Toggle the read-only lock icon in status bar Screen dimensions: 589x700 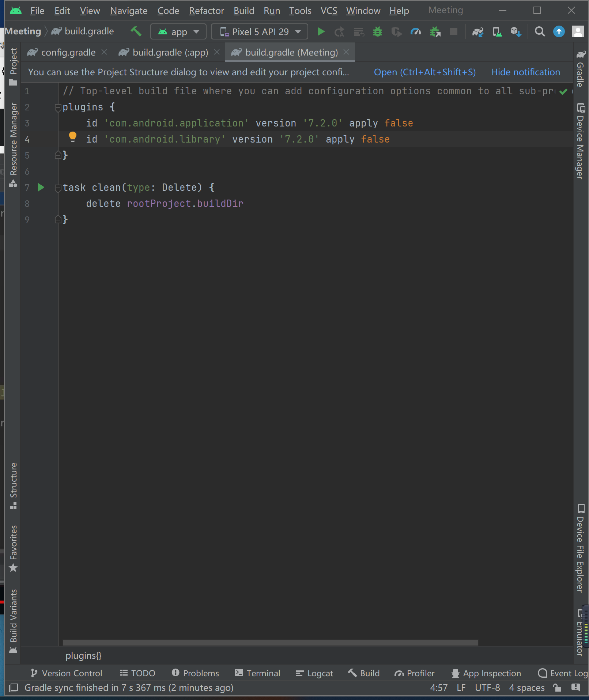click(x=557, y=688)
